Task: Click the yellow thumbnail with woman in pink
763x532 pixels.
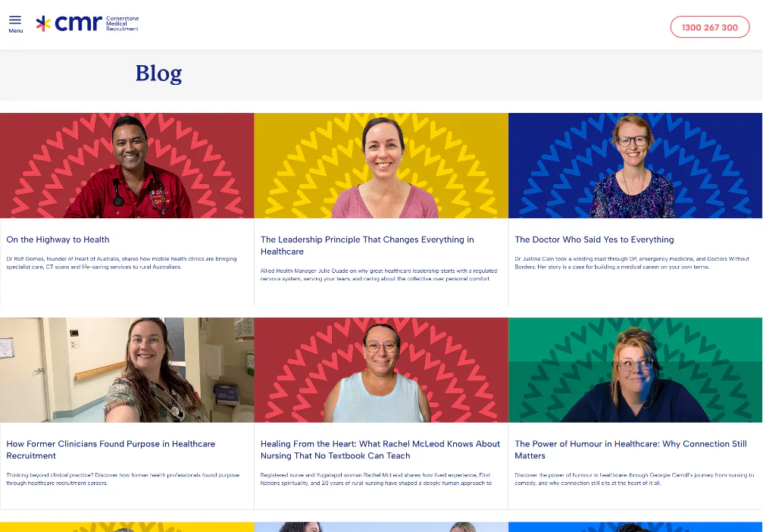Action: coord(381,165)
